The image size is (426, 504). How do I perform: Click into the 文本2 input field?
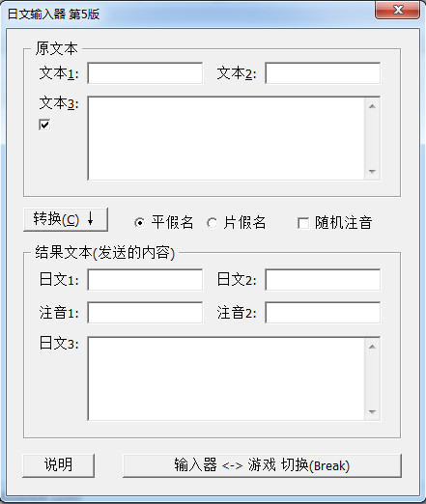click(x=323, y=73)
